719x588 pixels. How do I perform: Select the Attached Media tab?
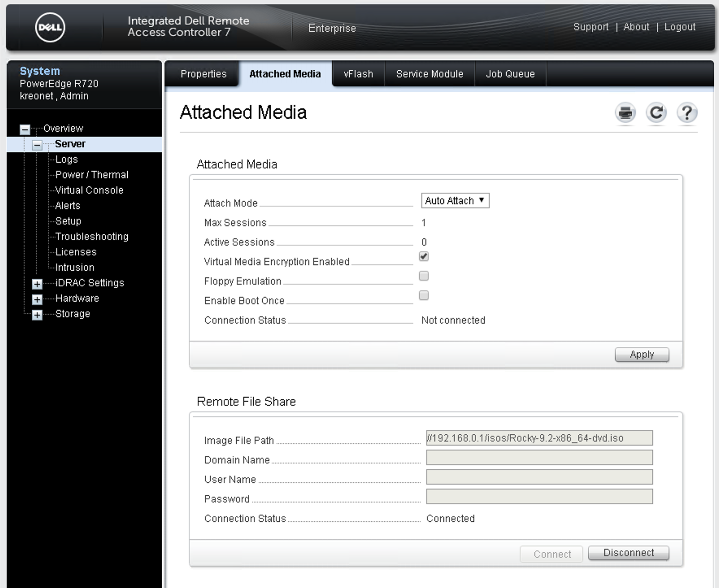click(285, 74)
